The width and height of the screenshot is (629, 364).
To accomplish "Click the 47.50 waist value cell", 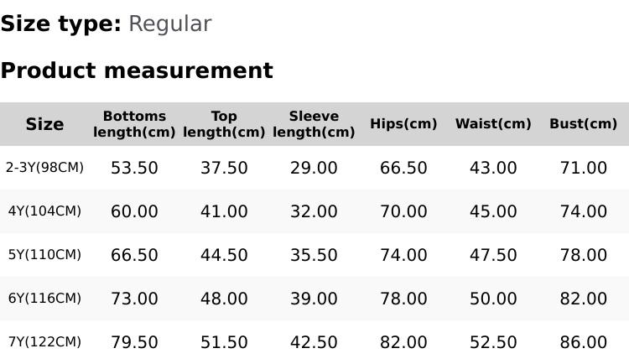I will tap(493, 255).
